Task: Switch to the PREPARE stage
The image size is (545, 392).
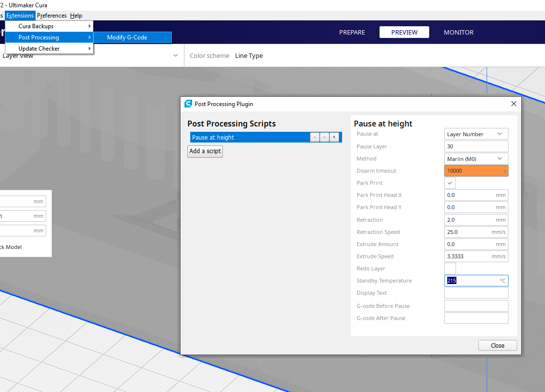Action: (352, 32)
